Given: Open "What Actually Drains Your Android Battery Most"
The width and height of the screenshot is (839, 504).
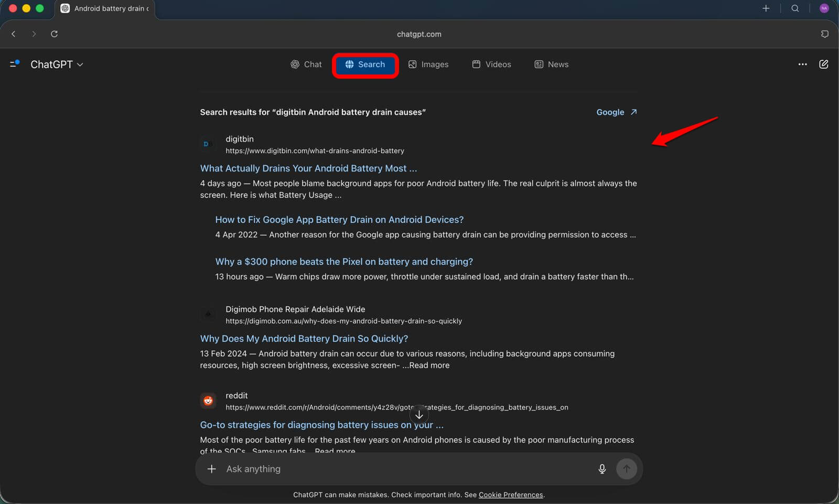Looking at the screenshot, I should (x=308, y=168).
